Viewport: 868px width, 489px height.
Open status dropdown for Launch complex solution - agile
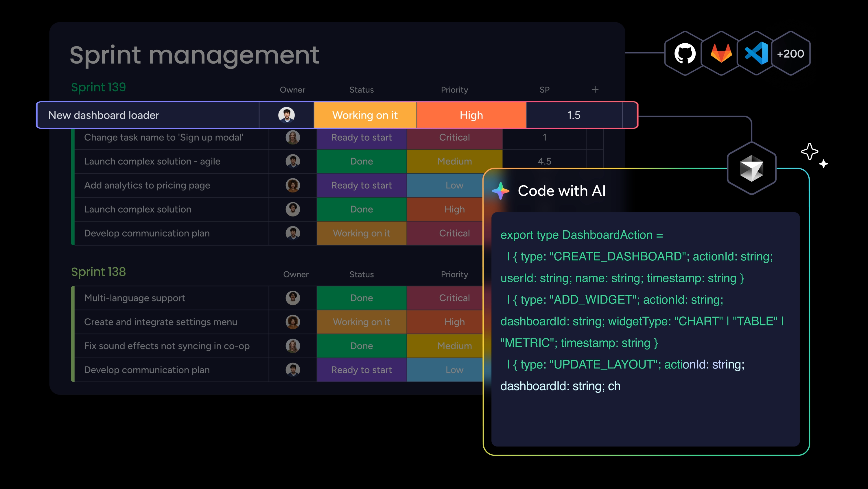[362, 161]
